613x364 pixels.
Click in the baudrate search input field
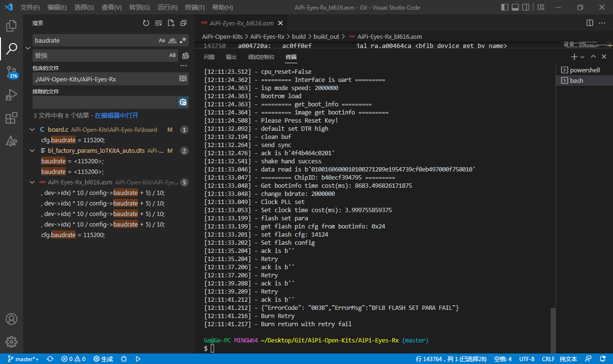pos(95,40)
